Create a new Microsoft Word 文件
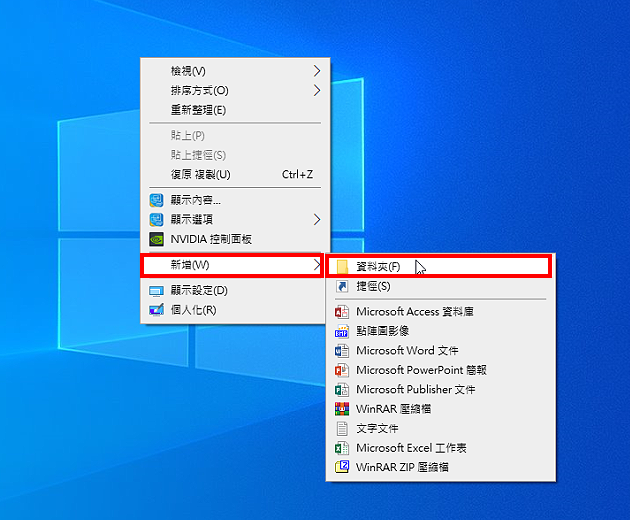The height and width of the screenshot is (520, 630). (x=441, y=350)
